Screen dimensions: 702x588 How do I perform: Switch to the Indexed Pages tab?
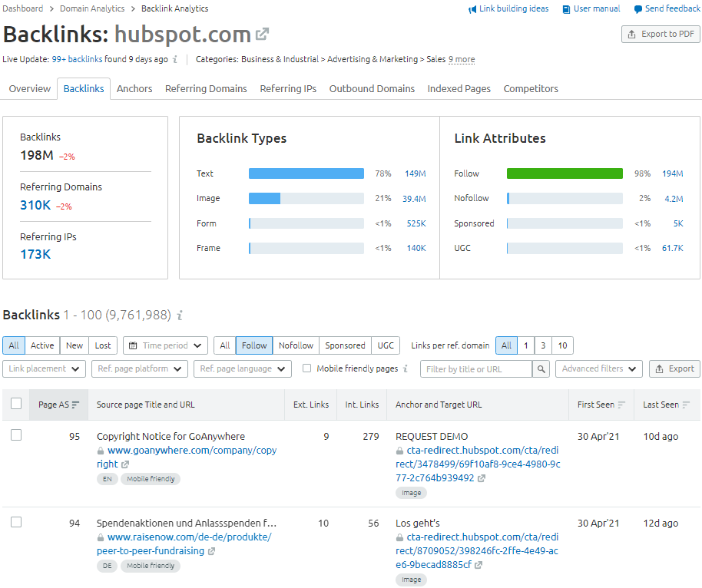point(459,88)
